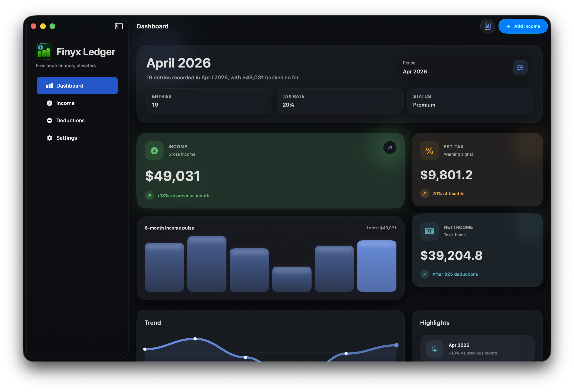Open the Apr 2026 highlight card

coord(477,348)
